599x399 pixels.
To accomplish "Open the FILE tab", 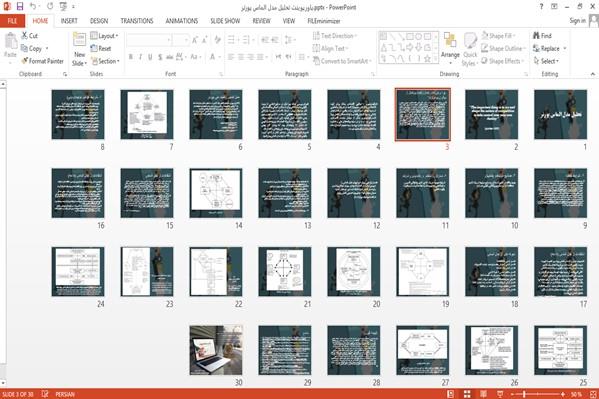I will pyautogui.click(x=12, y=21).
